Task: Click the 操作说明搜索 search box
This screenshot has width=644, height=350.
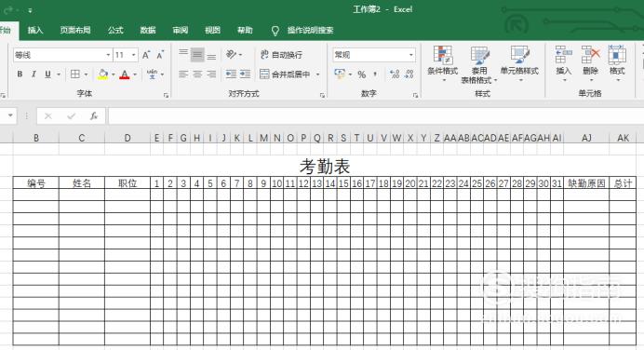Action: coord(310,30)
